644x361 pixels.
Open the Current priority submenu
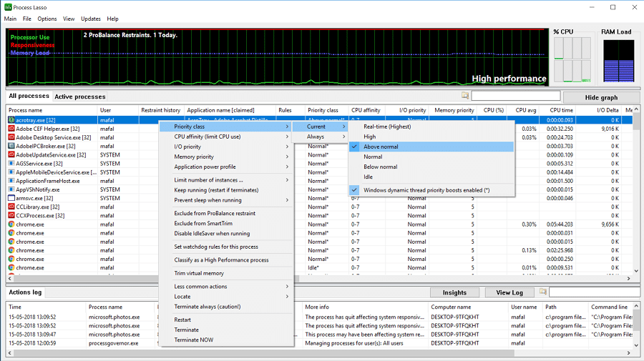click(x=321, y=127)
